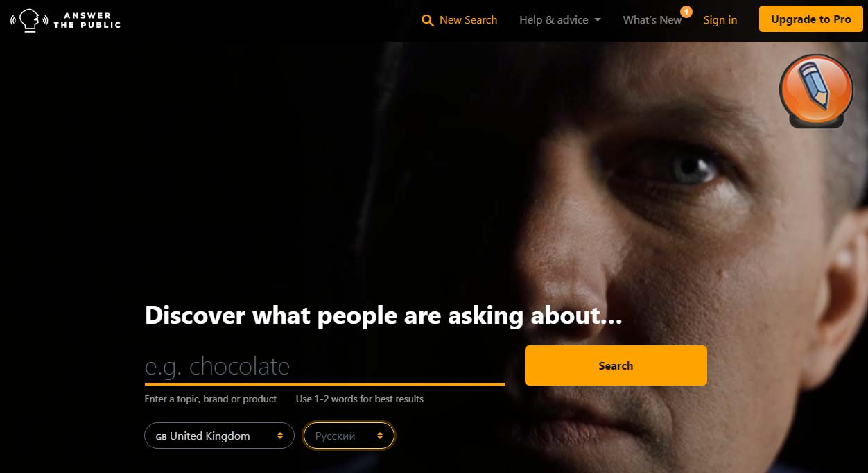Click the up-down arrows in the Русский selector
Viewport: 868px width, 473px height.
tap(380, 436)
